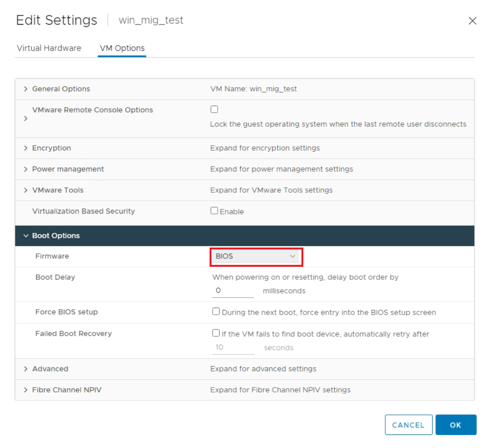This screenshot has width=489, height=448.
Task: Click the 'Lock the guest operating system' description
Action: click(x=338, y=124)
